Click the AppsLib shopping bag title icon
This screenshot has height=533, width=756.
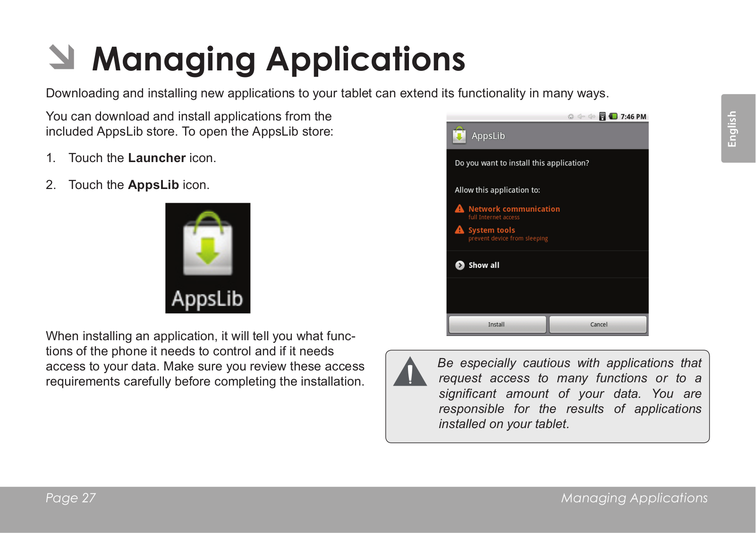(x=459, y=135)
